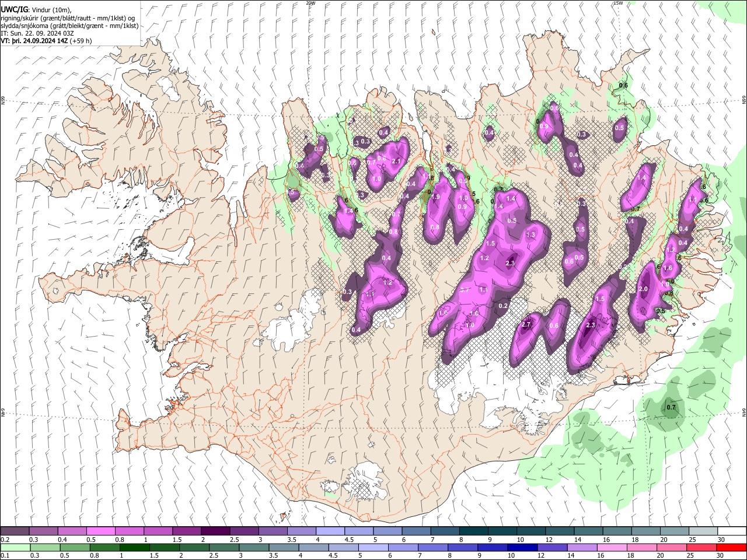Pick the light pink swatch between 16 and 18, lower row
Viewport: 747px width, 560px height.
coord(612,548)
